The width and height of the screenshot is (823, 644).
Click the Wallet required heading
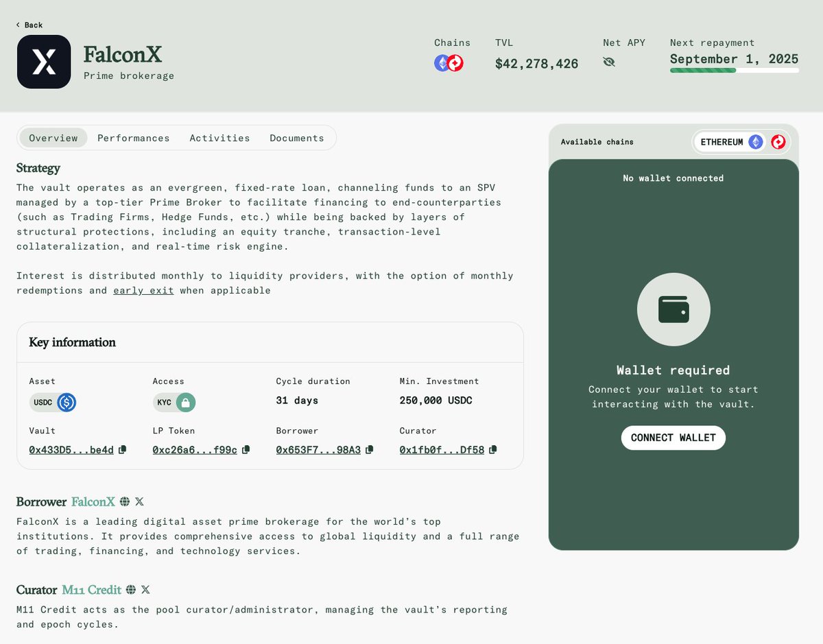673,370
